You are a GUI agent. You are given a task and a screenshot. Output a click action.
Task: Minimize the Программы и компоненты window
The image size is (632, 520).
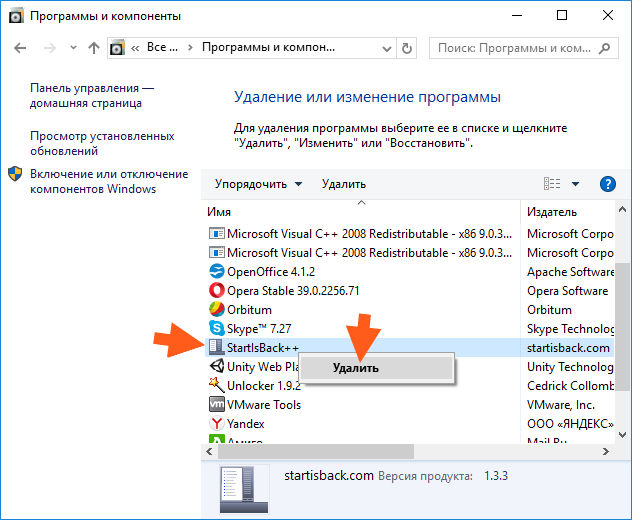517,15
